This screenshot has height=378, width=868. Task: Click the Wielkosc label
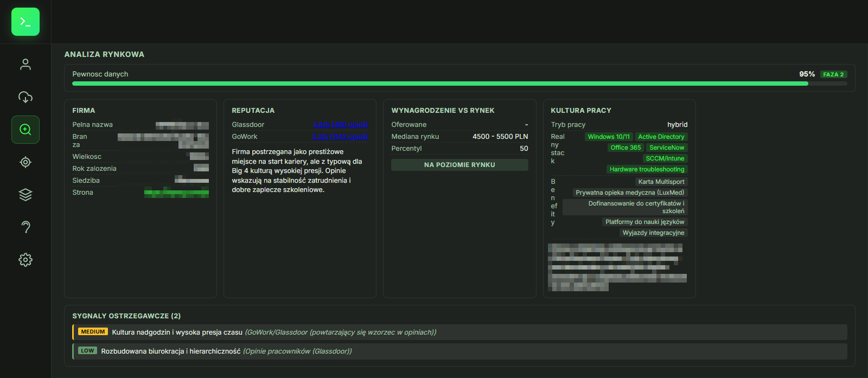(x=87, y=157)
